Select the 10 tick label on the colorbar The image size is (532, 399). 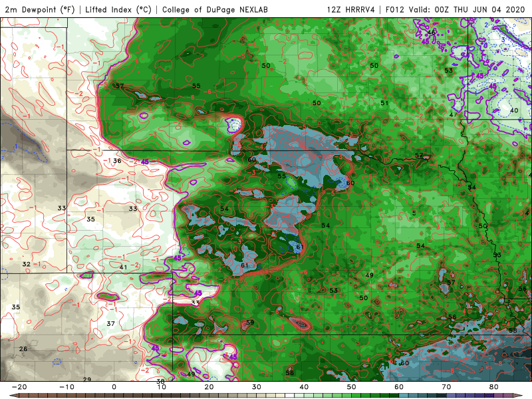coord(162,387)
